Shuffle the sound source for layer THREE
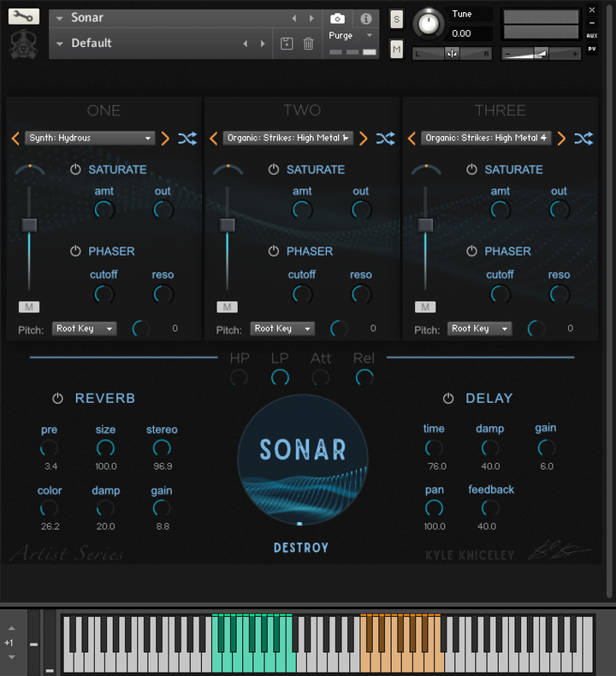The image size is (616, 676). click(x=583, y=139)
